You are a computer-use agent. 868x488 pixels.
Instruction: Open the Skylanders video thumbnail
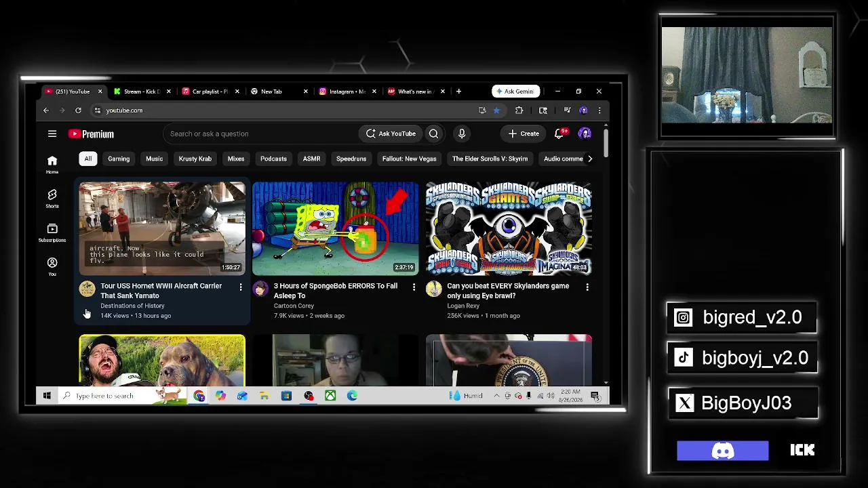coord(509,228)
